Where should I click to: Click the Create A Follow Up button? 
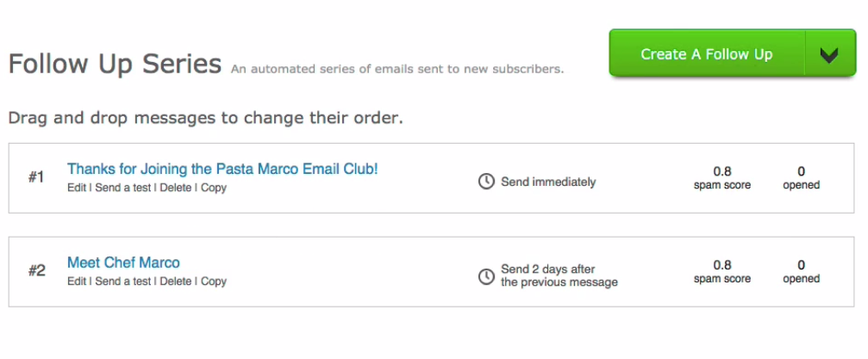tap(707, 54)
